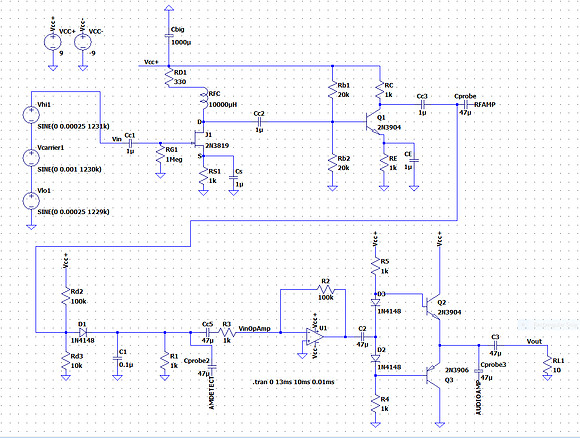This screenshot has height=438, width=580.
Task: Select resistor Rd2 100k
Action: pyautogui.click(x=66, y=297)
